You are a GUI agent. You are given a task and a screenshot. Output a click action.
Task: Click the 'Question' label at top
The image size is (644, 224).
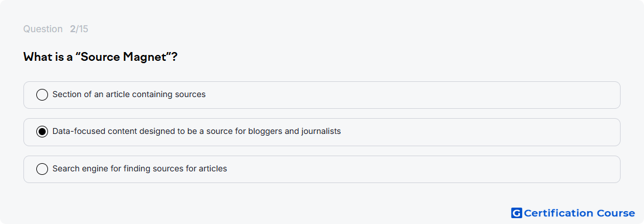(43, 29)
